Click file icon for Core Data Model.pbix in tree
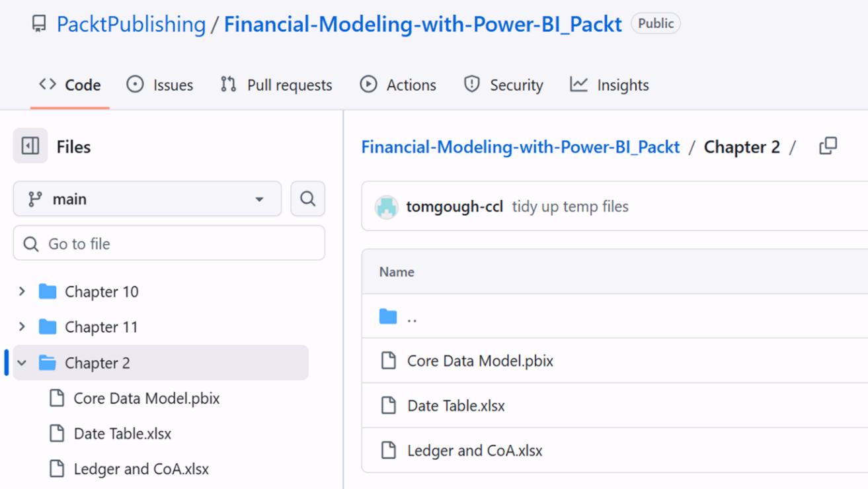 (57, 398)
